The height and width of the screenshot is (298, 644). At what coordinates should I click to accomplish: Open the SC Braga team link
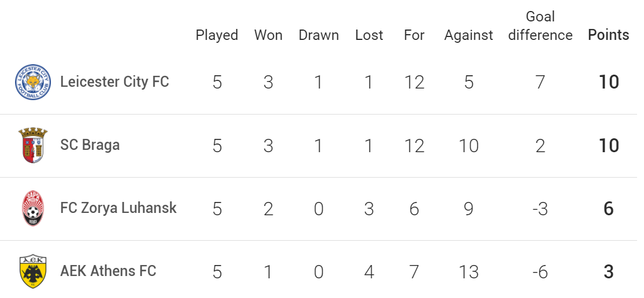click(x=90, y=145)
